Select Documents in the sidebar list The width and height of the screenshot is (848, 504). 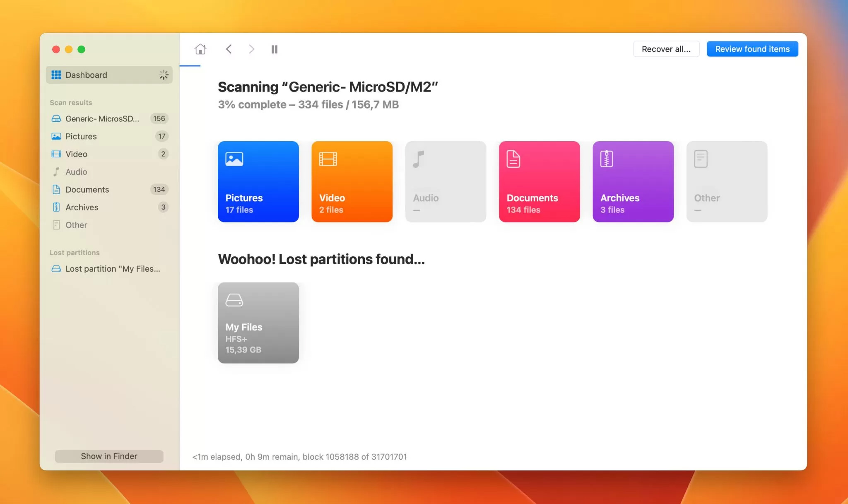tap(109, 189)
